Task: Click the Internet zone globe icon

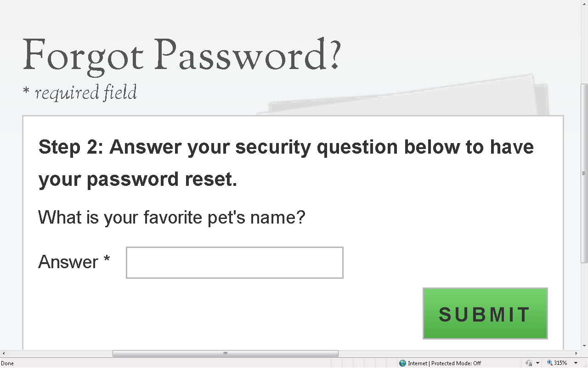Action: [403, 363]
